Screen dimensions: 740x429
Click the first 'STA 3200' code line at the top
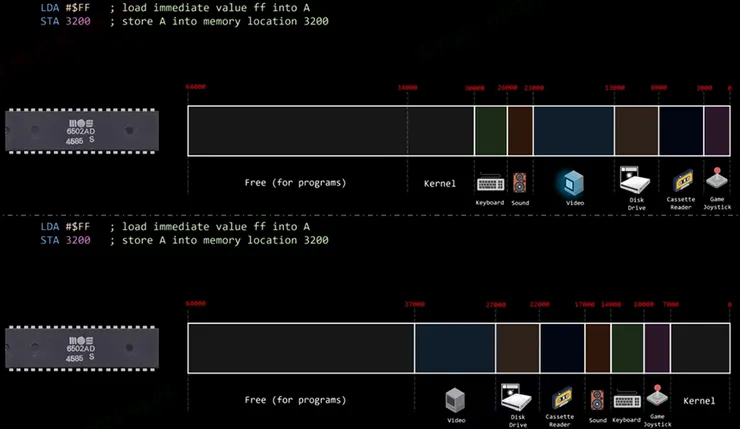(65, 21)
